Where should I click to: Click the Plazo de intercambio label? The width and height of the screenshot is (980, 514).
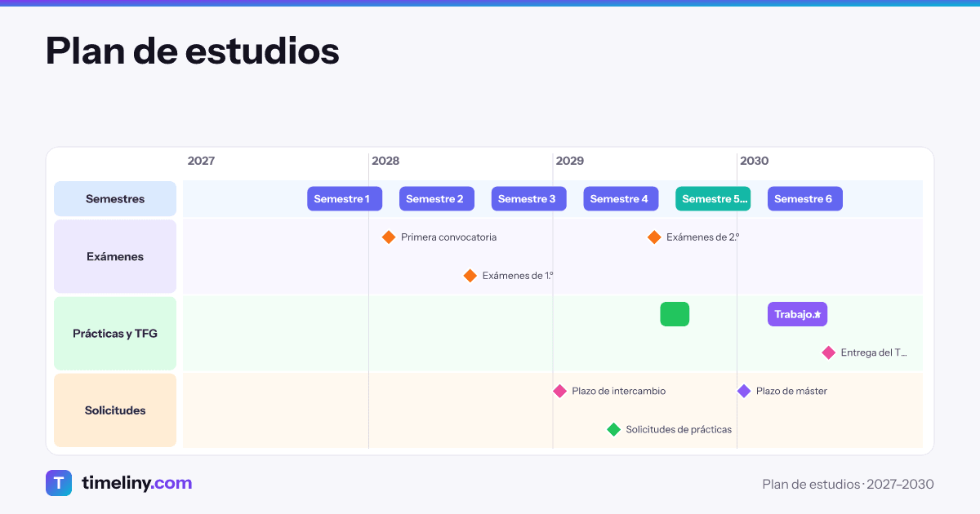[619, 391]
